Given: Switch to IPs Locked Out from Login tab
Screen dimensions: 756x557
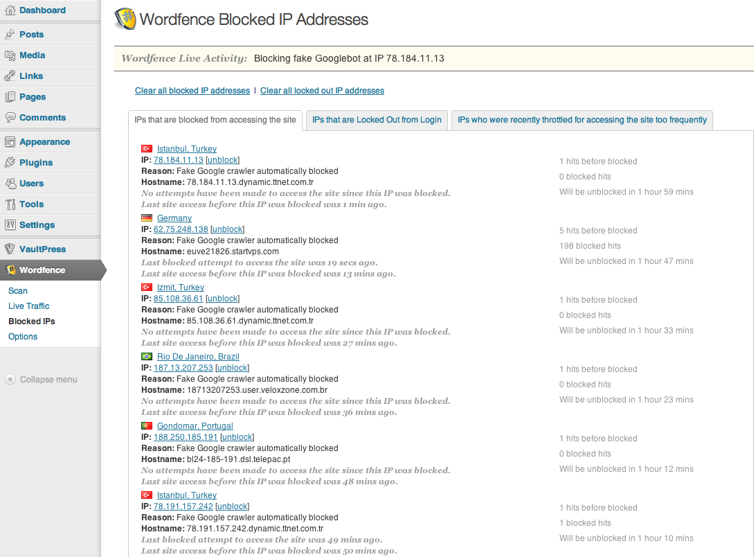Looking at the screenshot, I should pos(377,120).
